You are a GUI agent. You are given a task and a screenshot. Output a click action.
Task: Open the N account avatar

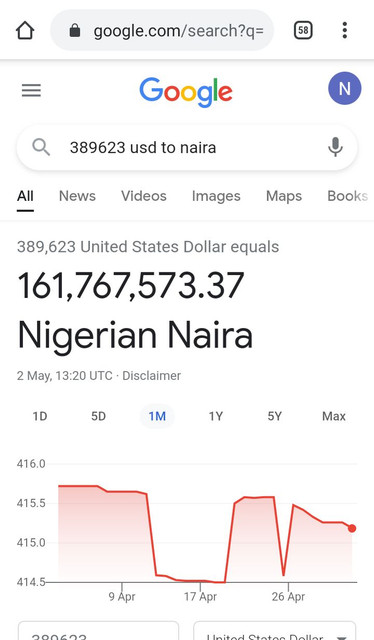[x=345, y=88]
